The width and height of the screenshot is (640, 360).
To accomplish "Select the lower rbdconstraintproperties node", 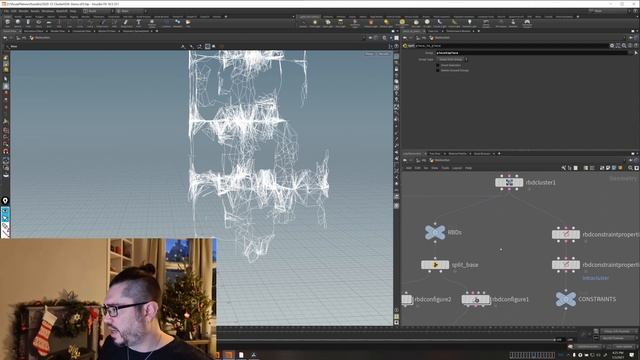I will [566, 265].
